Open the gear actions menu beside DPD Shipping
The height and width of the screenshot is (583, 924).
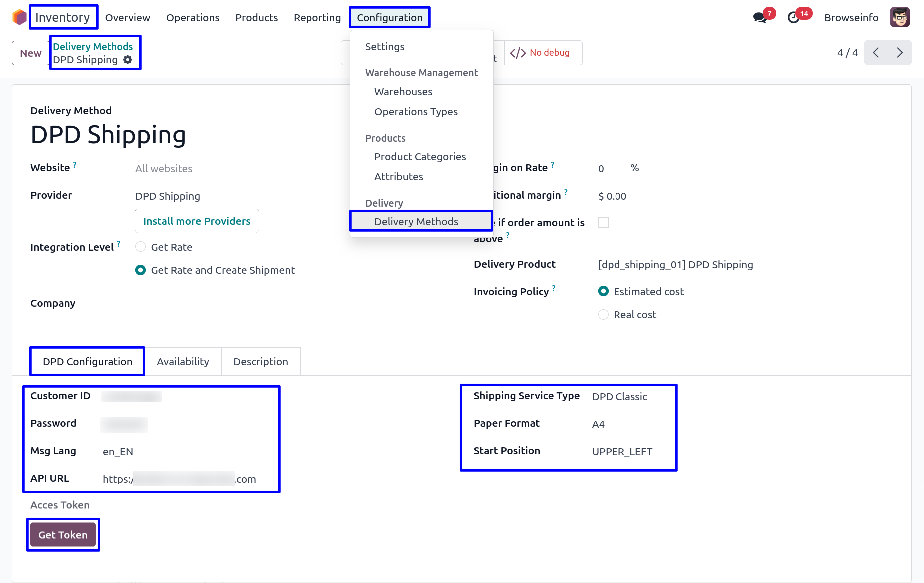[128, 60]
